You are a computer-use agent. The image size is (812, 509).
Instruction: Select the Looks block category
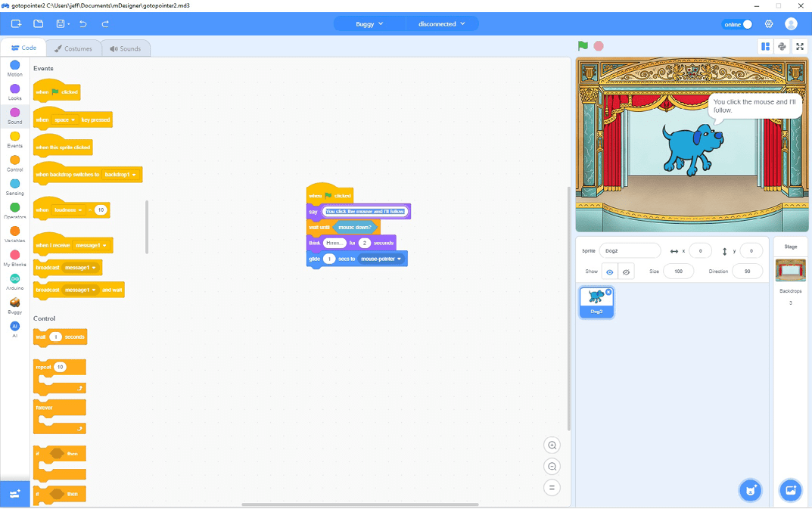tap(15, 92)
